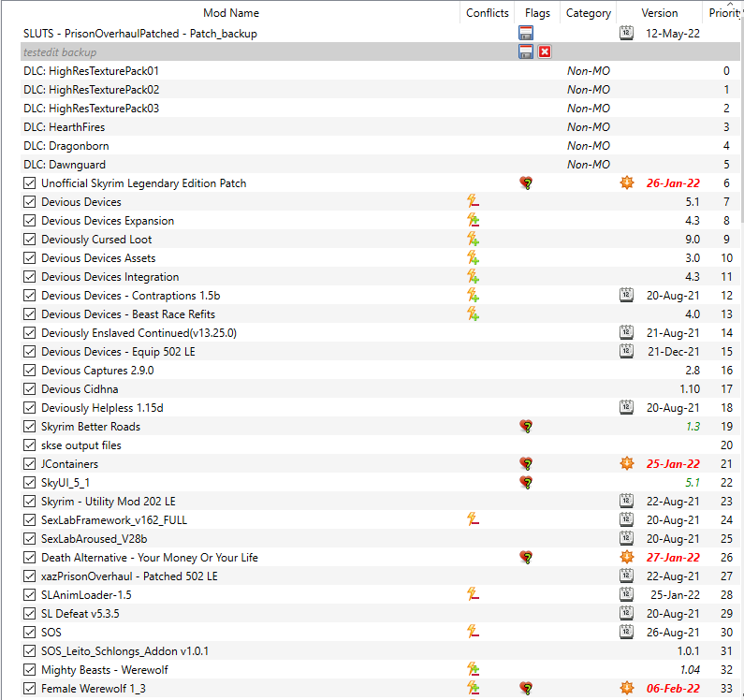Select xazPrisonOverhaul - Patched 502 LE row

point(381,576)
